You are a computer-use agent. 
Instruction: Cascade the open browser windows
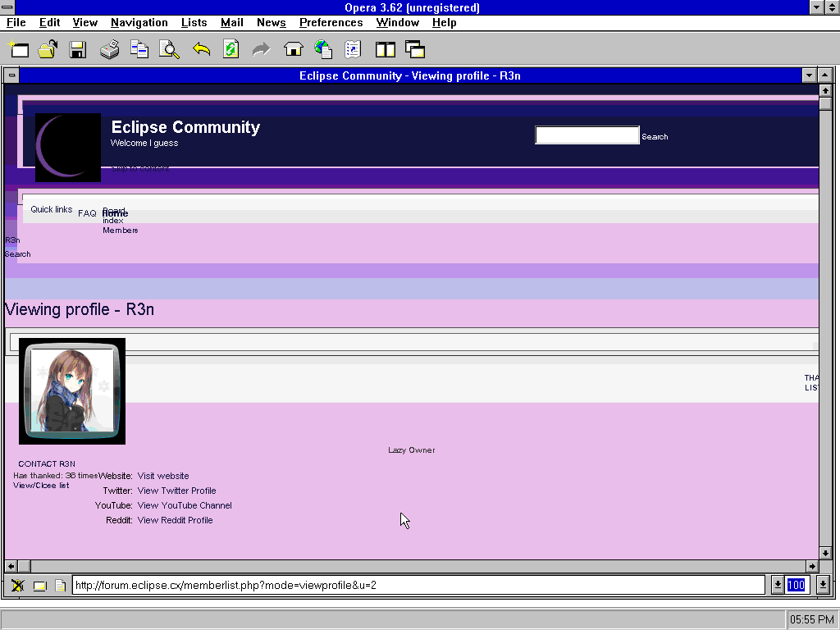pos(415,49)
